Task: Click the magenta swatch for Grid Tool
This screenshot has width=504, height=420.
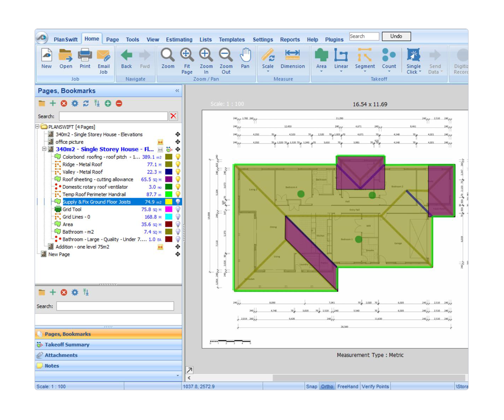Action: [169, 210]
